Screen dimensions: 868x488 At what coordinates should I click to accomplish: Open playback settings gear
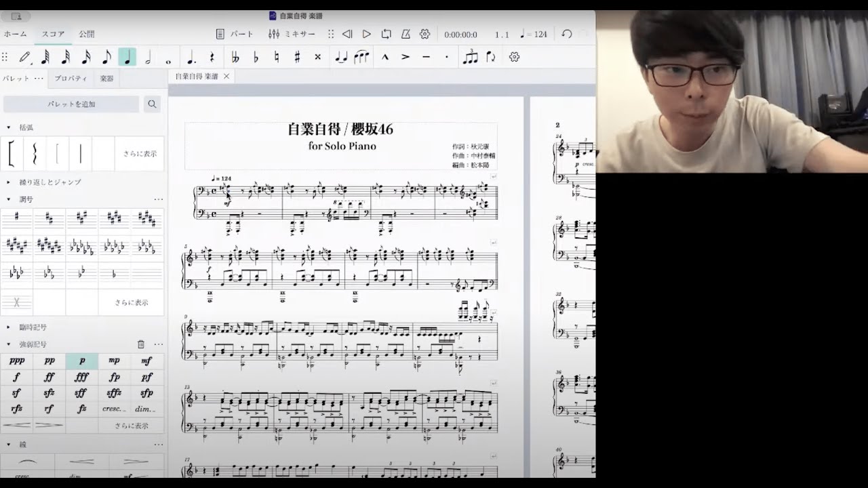coord(425,34)
